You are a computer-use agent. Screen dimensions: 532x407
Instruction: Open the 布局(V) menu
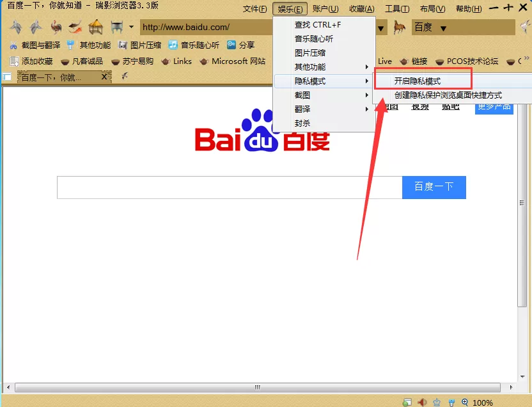pyautogui.click(x=432, y=9)
